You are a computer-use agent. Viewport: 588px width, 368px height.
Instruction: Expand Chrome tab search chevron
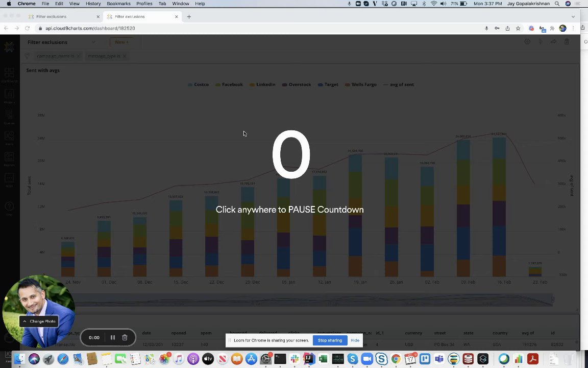573,16
